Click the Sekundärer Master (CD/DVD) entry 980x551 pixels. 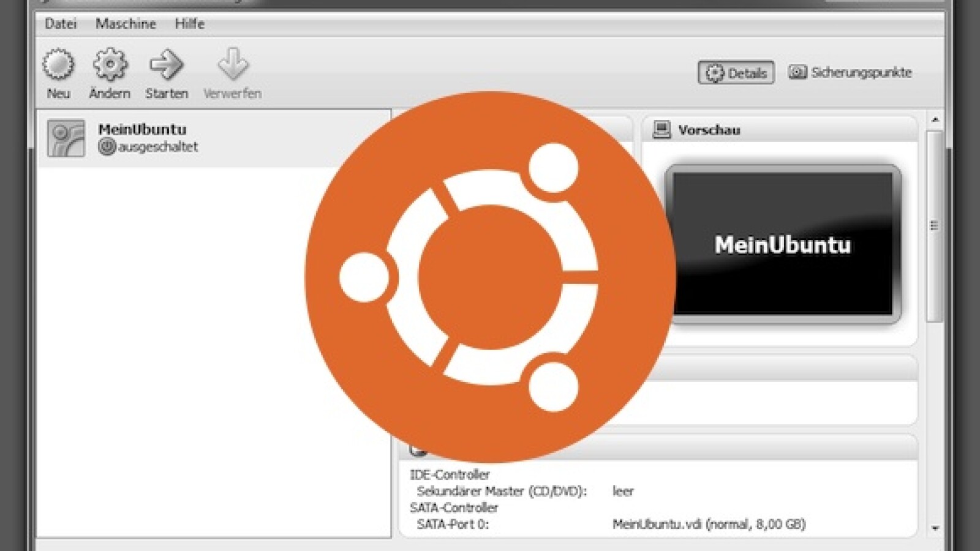[502, 491]
